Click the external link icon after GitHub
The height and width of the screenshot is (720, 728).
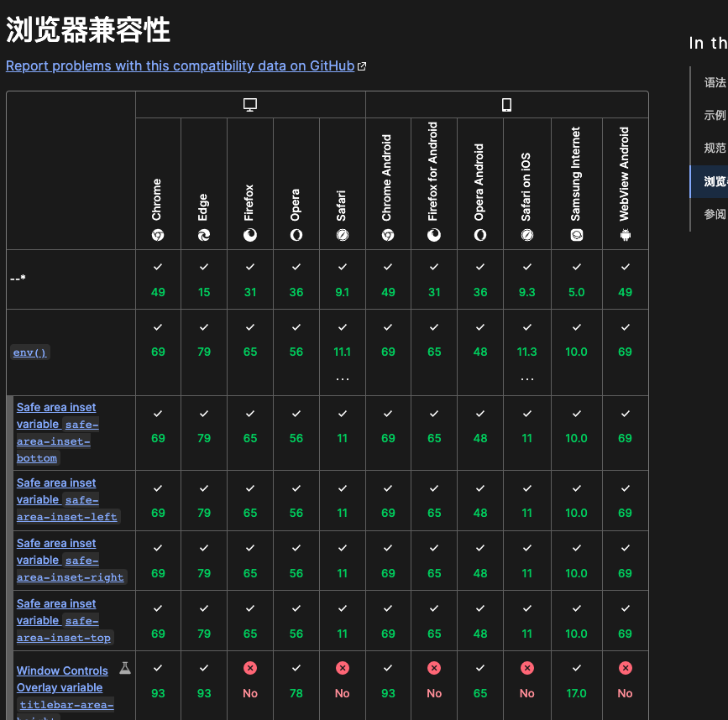click(362, 66)
